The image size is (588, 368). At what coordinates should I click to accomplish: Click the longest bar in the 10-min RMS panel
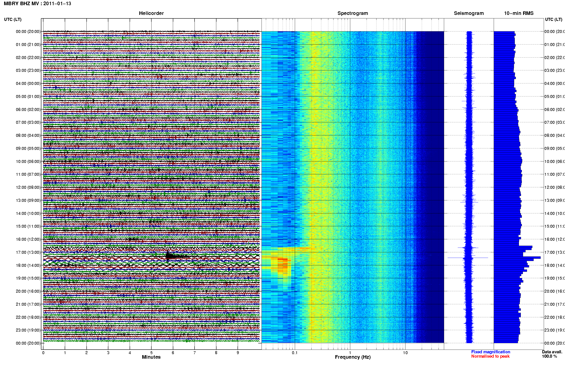pos(517,257)
